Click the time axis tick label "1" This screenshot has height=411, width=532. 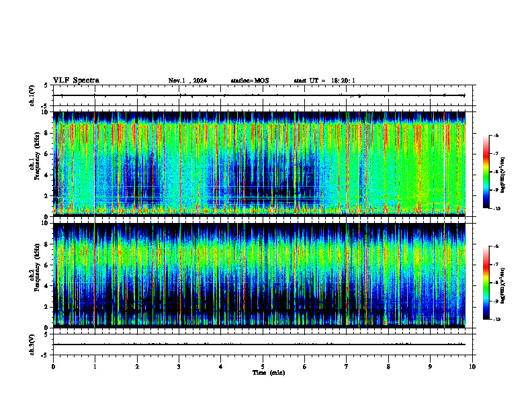tap(95, 367)
